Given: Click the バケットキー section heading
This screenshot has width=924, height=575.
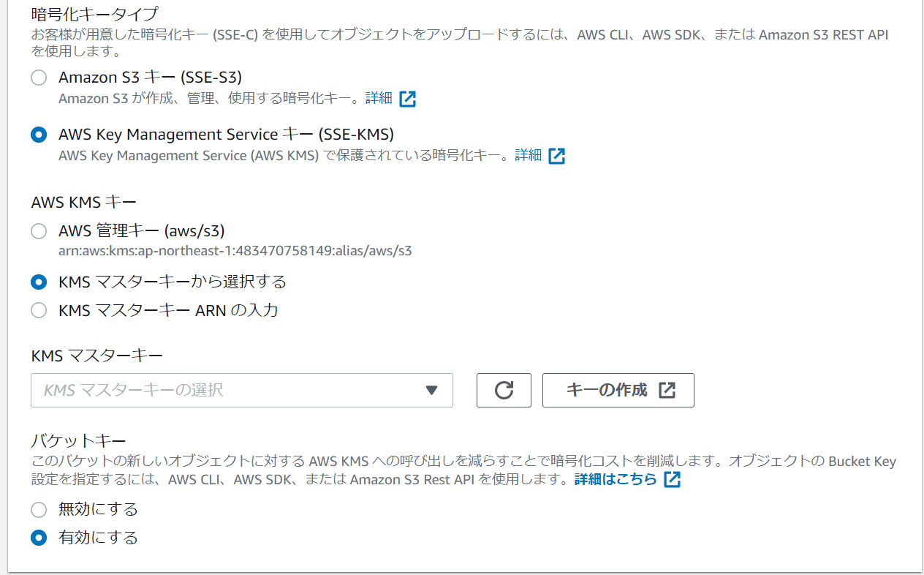Looking at the screenshot, I should point(79,440).
